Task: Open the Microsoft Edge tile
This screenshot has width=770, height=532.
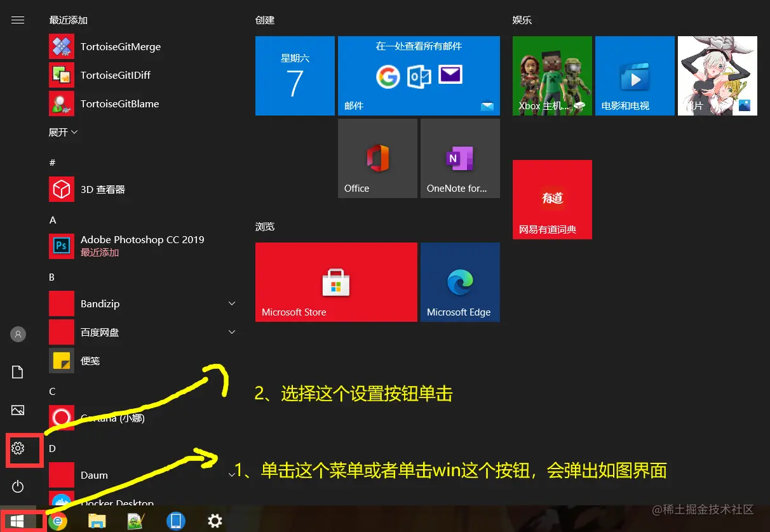Action: click(x=460, y=282)
